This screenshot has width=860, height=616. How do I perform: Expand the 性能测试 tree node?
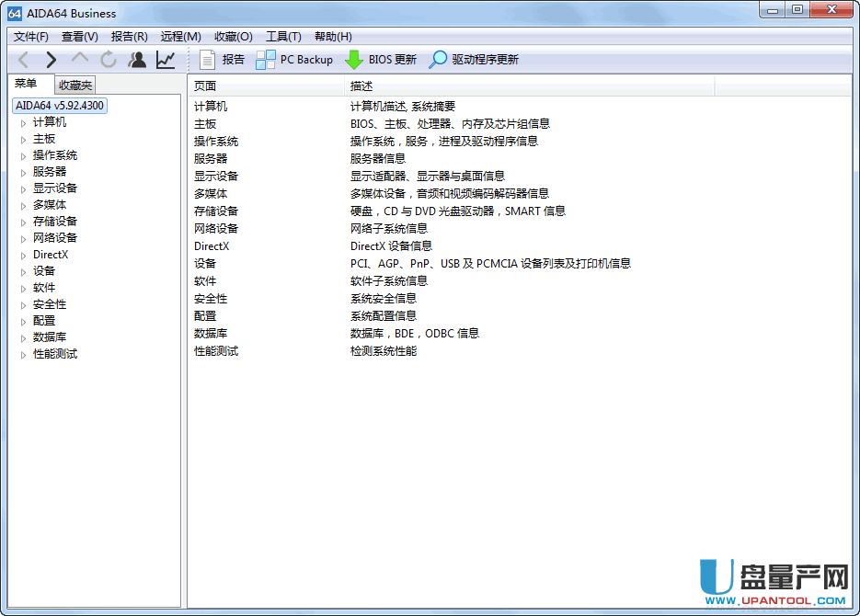(24, 354)
